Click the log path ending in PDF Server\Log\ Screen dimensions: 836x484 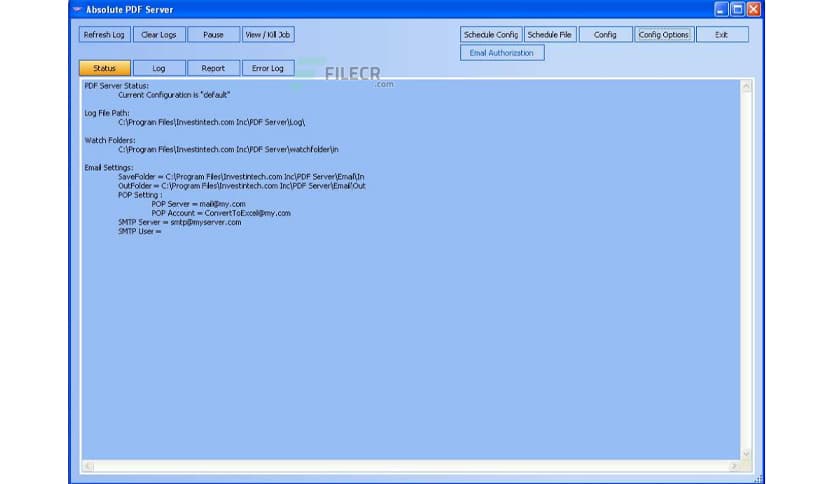[x=212, y=122]
